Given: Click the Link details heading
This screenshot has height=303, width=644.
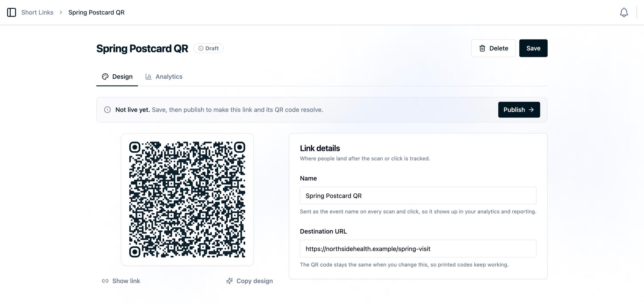Looking at the screenshot, I should 320,148.
